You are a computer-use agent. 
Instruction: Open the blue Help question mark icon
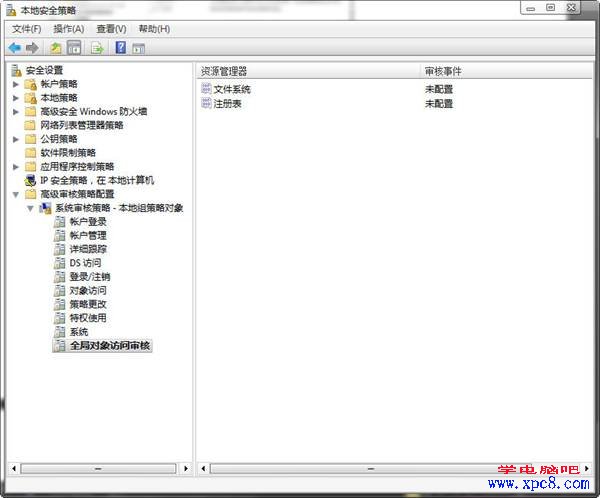pyautogui.click(x=121, y=47)
